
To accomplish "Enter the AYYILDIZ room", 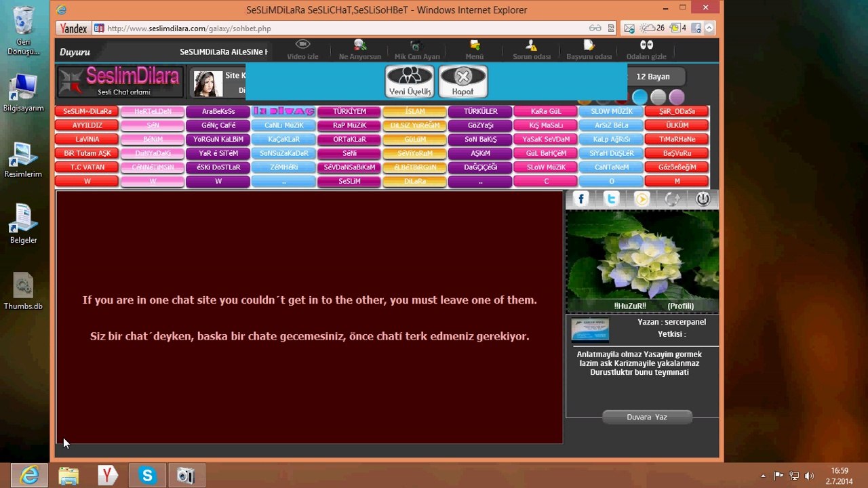I will tap(87, 125).
